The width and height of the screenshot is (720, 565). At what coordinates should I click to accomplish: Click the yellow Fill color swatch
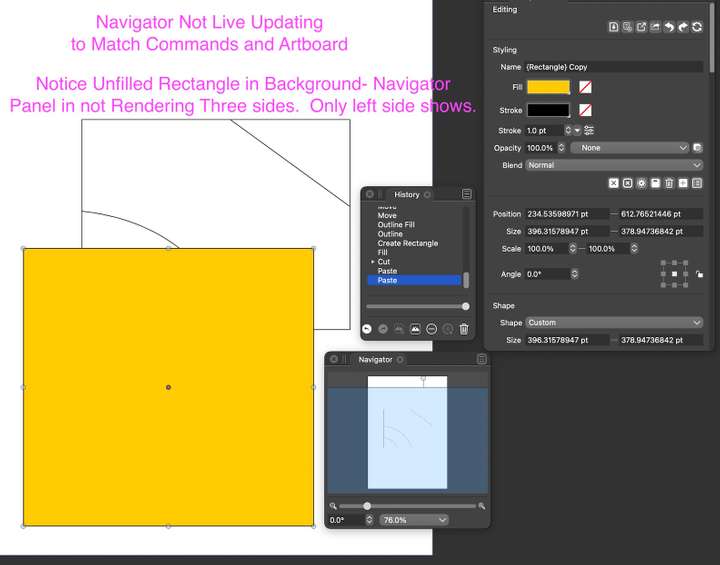[x=548, y=87]
